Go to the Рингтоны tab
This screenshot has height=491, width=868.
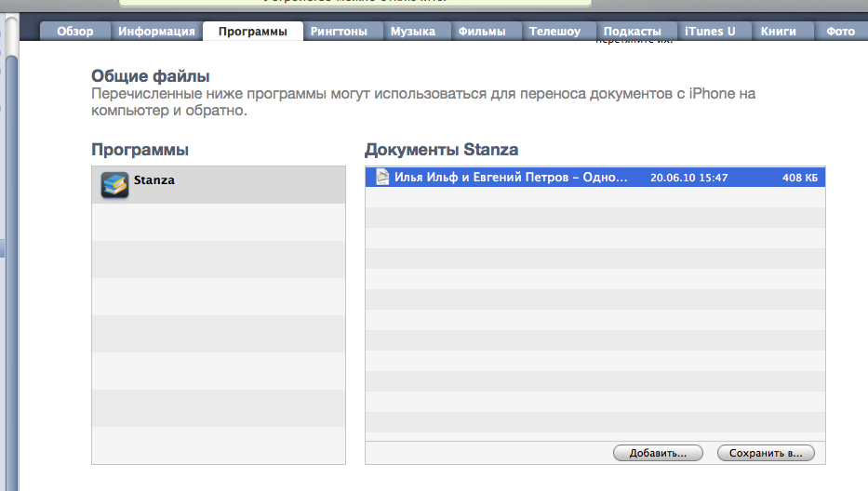[x=339, y=32]
